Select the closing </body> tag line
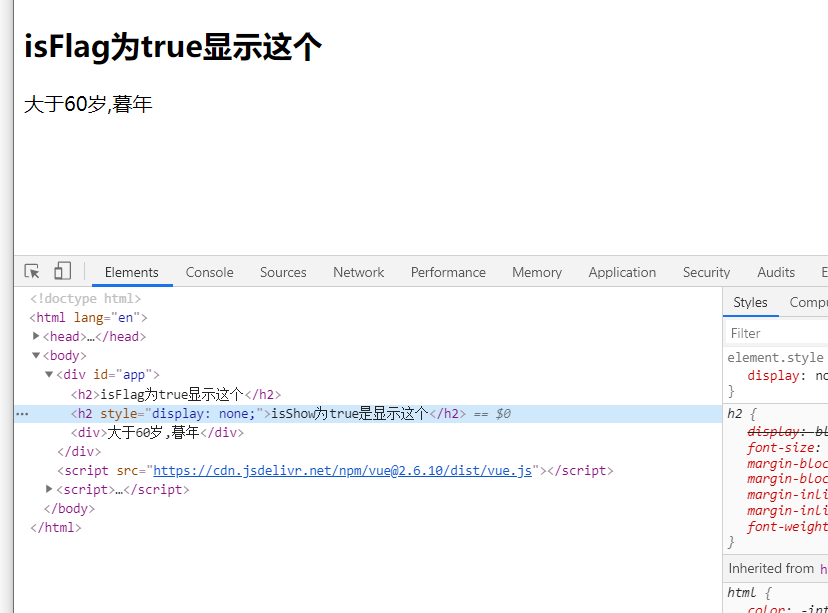Image resolution: width=828 pixels, height=613 pixels. (69, 509)
